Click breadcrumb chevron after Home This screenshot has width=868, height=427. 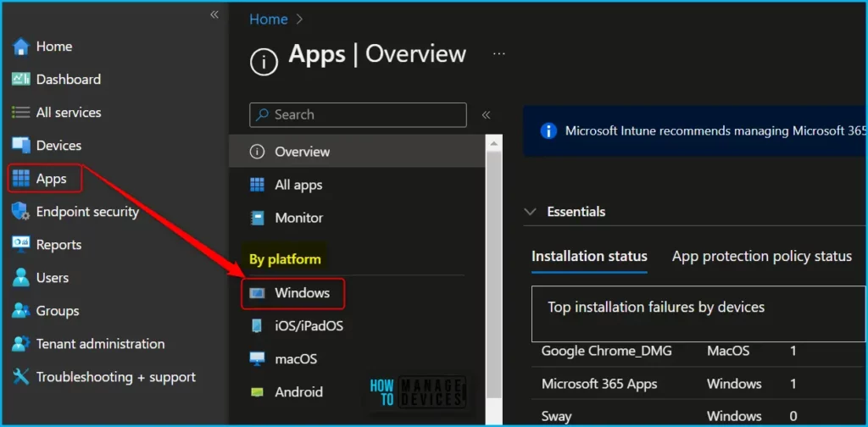(x=299, y=19)
